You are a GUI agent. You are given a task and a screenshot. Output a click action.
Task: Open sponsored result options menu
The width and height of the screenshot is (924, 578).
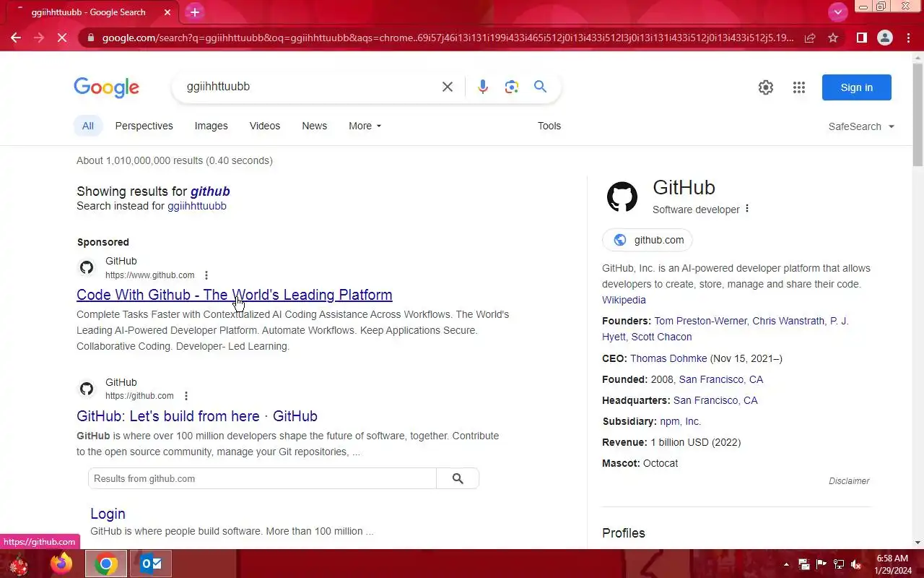pyautogui.click(x=206, y=275)
